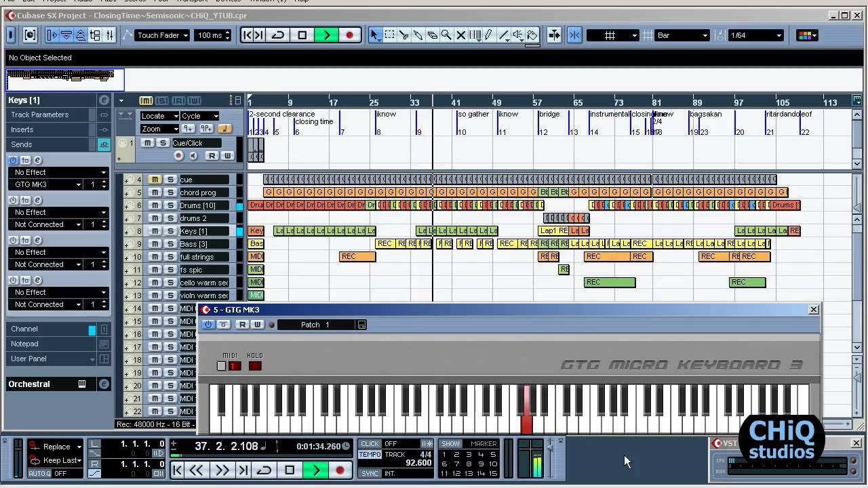Viewport: 868px width, 488px height.
Task: Toggle TEMPO track button on transport
Action: pos(370,454)
